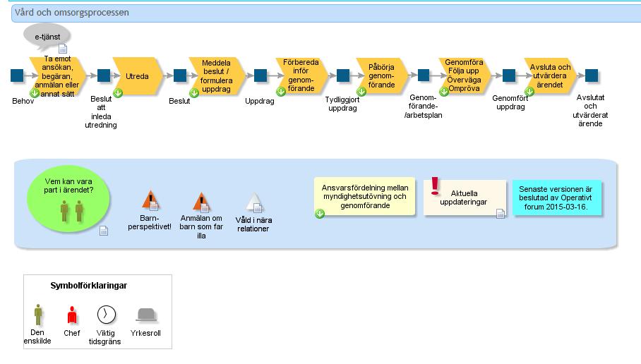The height and width of the screenshot is (364, 641).
Task: Click the Symbolförklaringar heading
Action: pyautogui.click(x=88, y=286)
